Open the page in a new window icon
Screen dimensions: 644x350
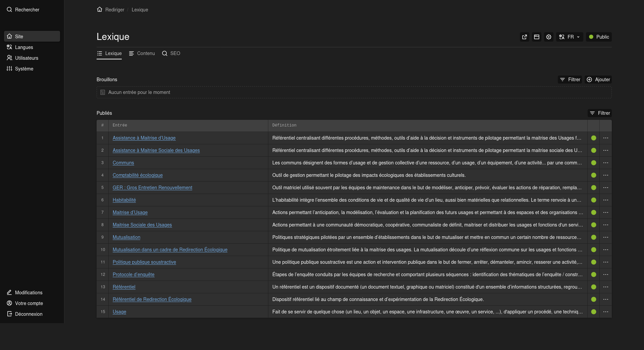click(x=525, y=37)
